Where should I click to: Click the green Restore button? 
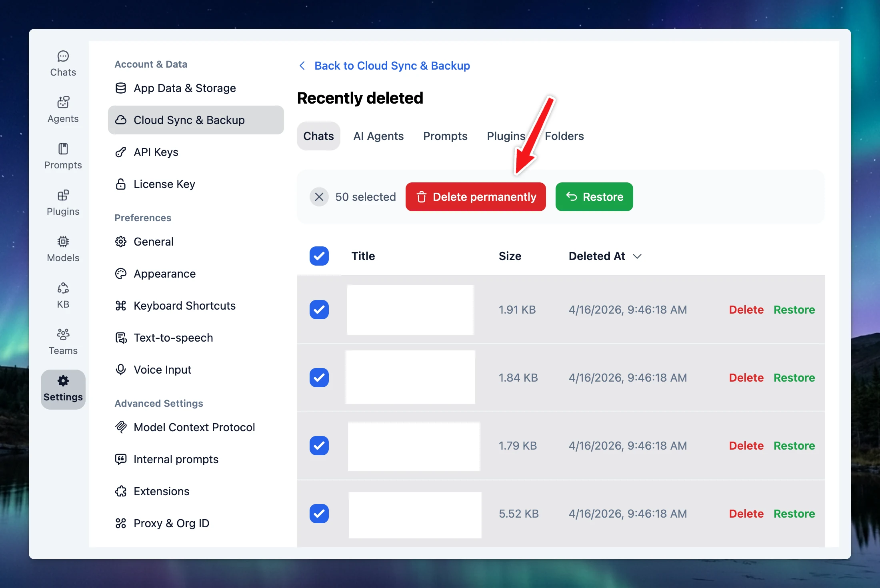pyautogui.click(x=594, y=197)
